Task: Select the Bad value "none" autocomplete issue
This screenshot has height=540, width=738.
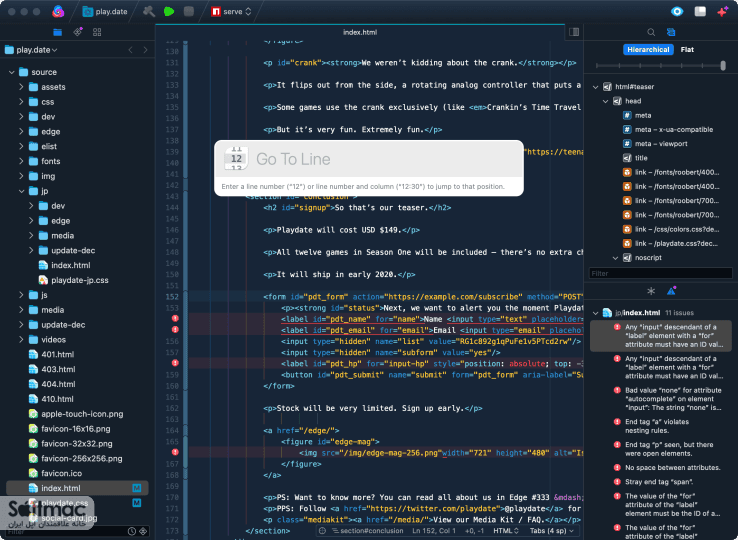Action: coord(668,399)
